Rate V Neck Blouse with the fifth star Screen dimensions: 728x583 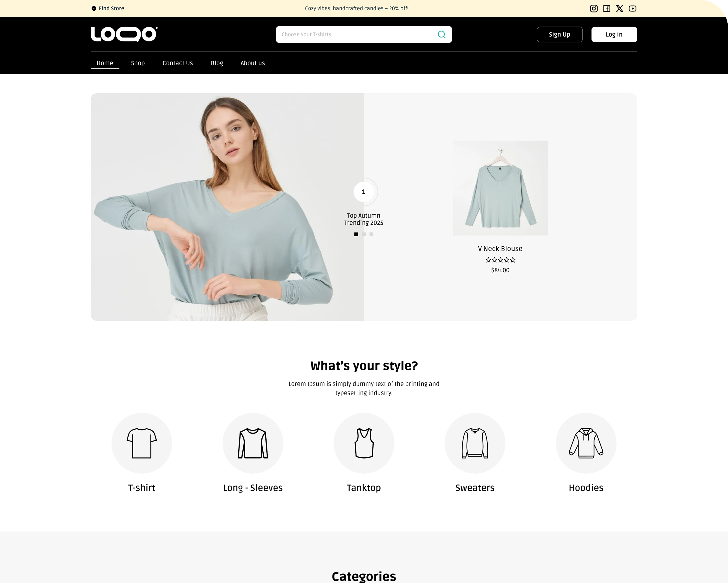point(512,260)
